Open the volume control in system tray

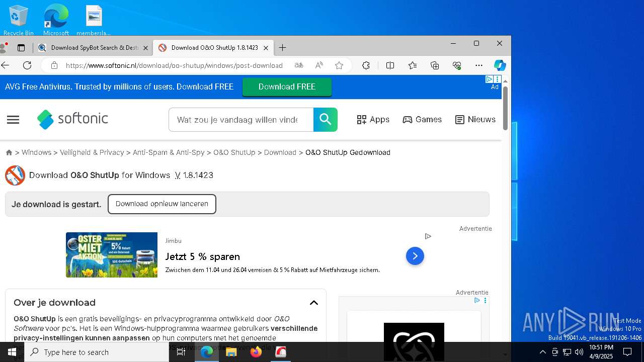point(579,352)
